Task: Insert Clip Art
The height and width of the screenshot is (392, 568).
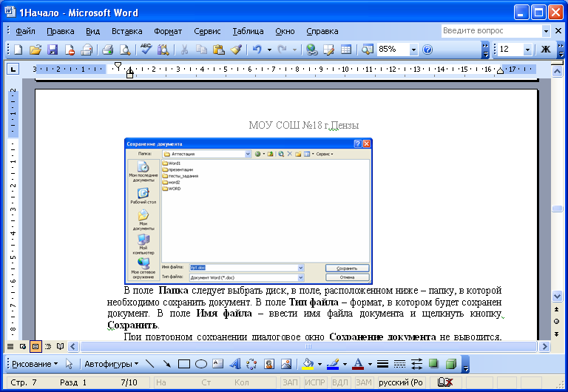Action: 268,364
